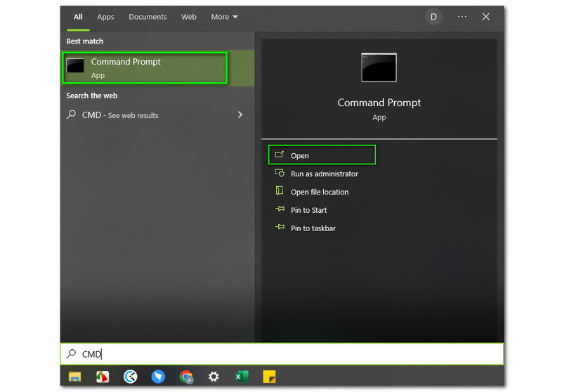This screenshot has width=562, height=392.
Task: Click the round clock-style taskbar icon
Action: point(130,377)
